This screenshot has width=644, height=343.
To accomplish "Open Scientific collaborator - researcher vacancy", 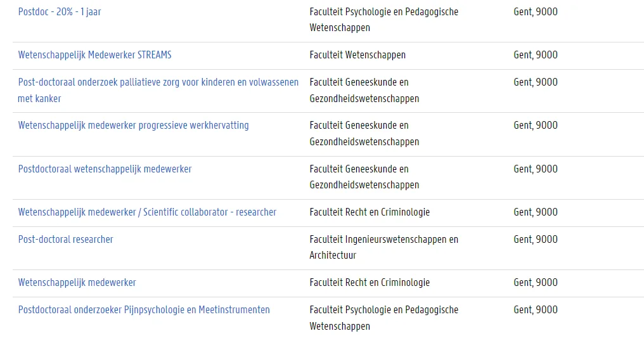I will (x=147, y=212).
